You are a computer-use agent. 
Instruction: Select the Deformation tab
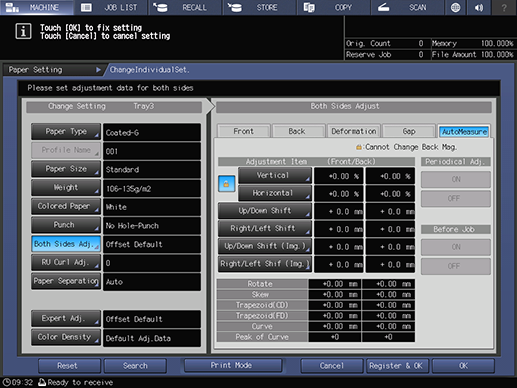coord(354,131)
